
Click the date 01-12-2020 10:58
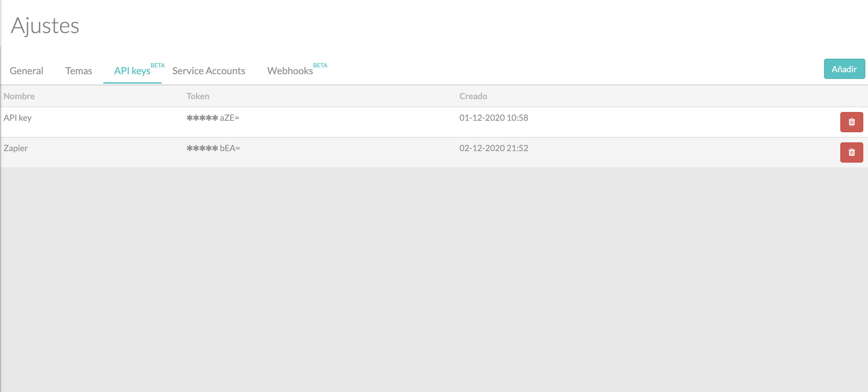click(x=494, y=118)
